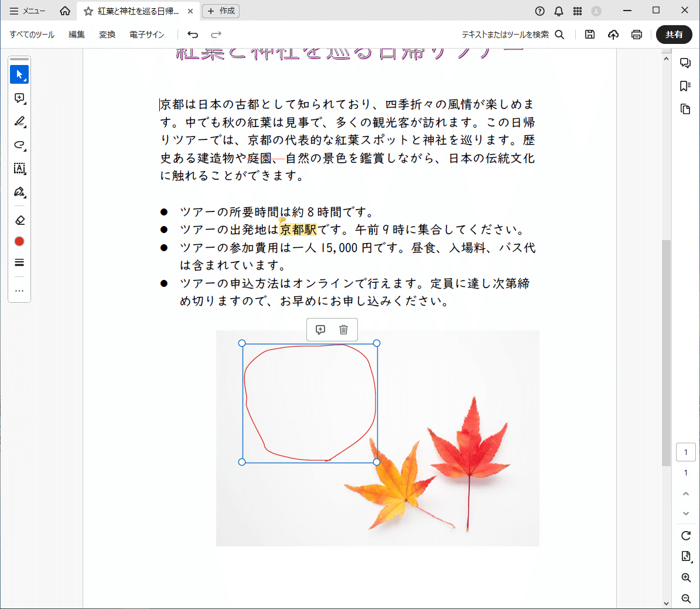Select the highlighter pen tool
The width and height of the screenshot is (700, 609).
(19, 122)
